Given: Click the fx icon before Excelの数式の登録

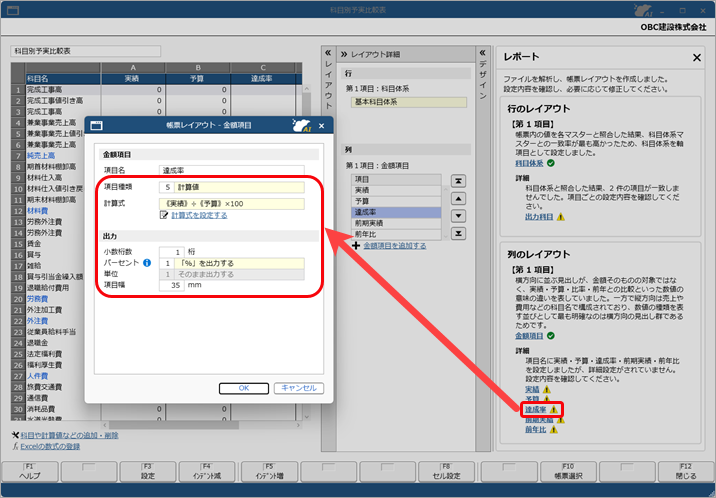Looking at the screenshot, I should [x=16, y=446].
